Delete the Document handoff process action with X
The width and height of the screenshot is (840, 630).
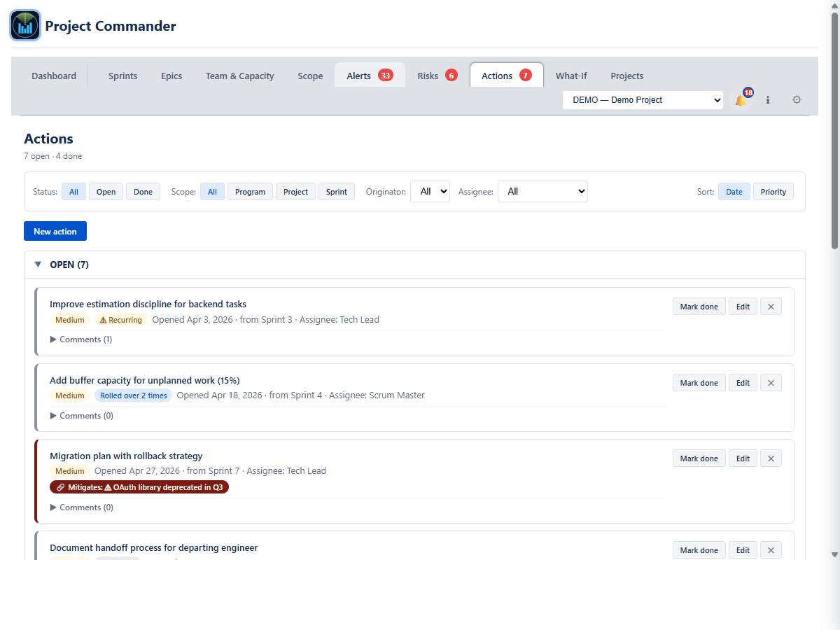point(771,550)
